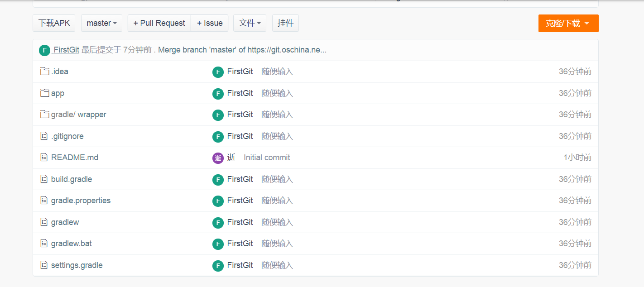Click 随便输入 commit message in settings.gradle row

click(x=277, y=265)
